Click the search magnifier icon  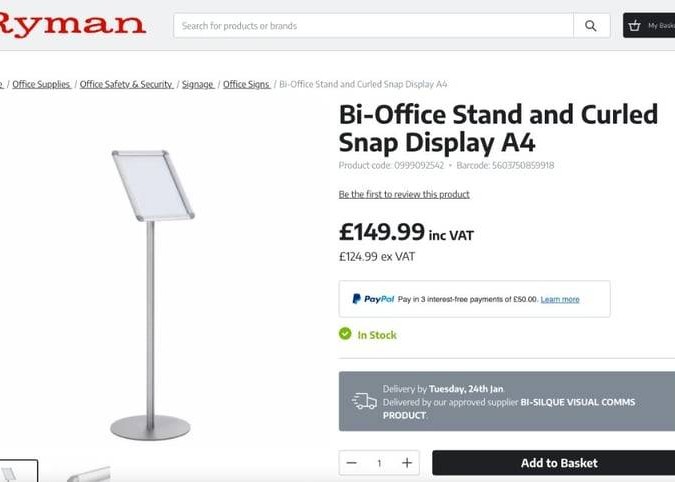tap(591, 26)
